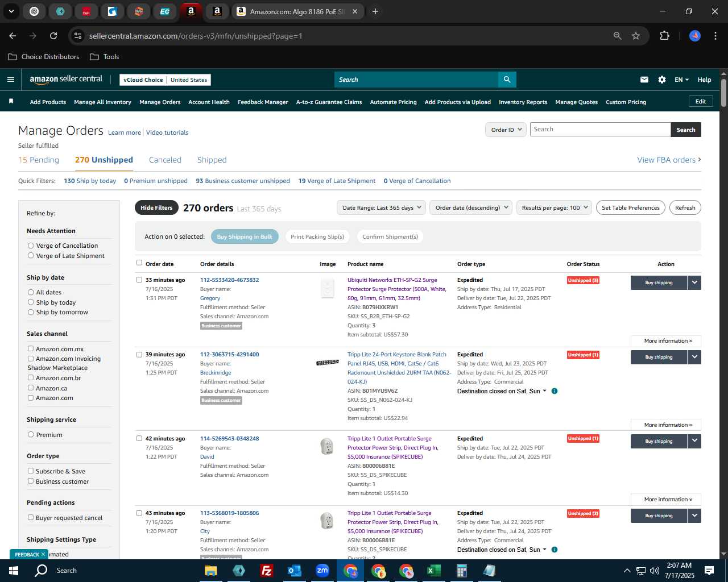Open the messages envelope icon
The image size is (728, 582).
(x=644, y=80)
